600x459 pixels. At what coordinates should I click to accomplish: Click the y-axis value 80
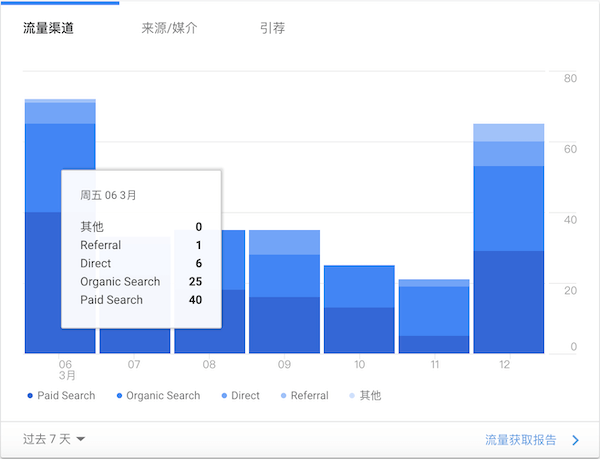coord(570,78)
